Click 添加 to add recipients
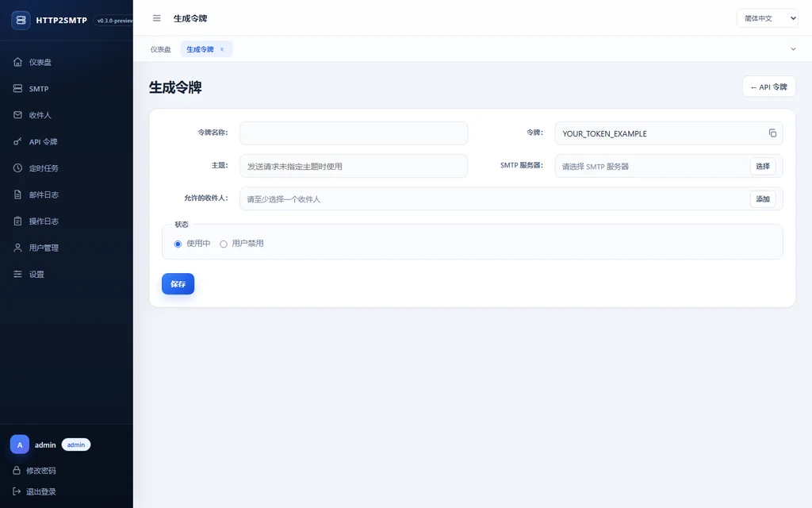Viewport: 812px width, 508px height. [763, 198]
